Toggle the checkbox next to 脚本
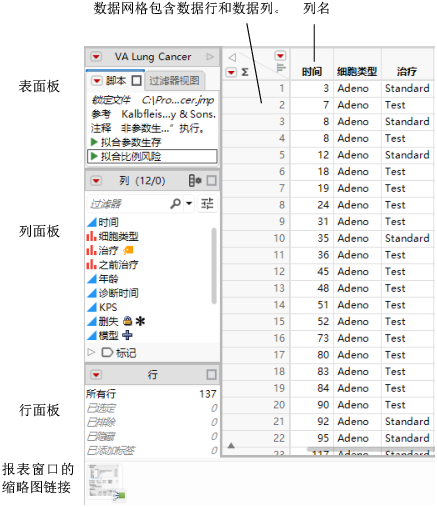The height and width of the screenshot is (507, 437). pos(137,81)
